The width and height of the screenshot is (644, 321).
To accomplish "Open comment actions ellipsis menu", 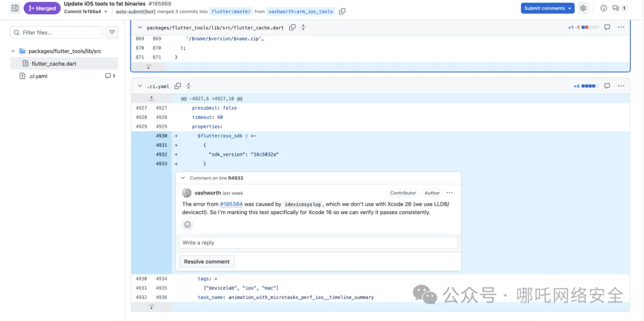I will point(450,193).
